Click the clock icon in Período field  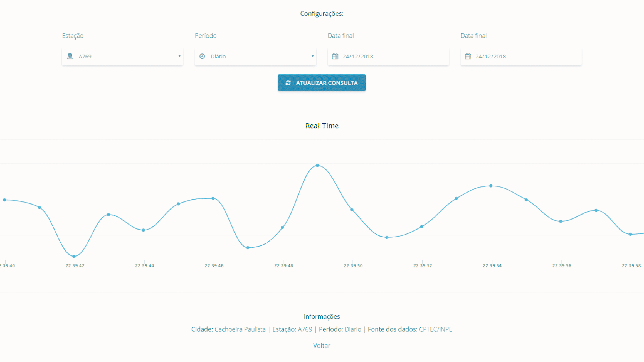[x=202, y=56]
